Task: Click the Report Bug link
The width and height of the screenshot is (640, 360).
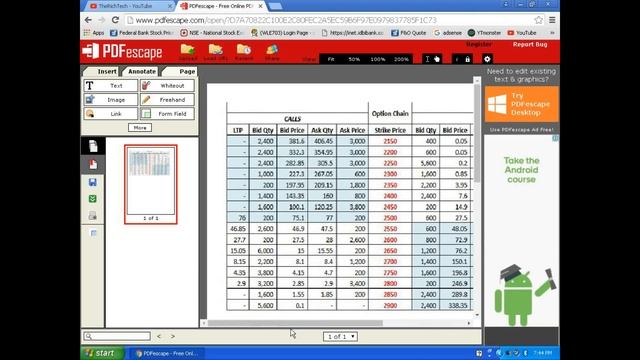Action: 530,44
